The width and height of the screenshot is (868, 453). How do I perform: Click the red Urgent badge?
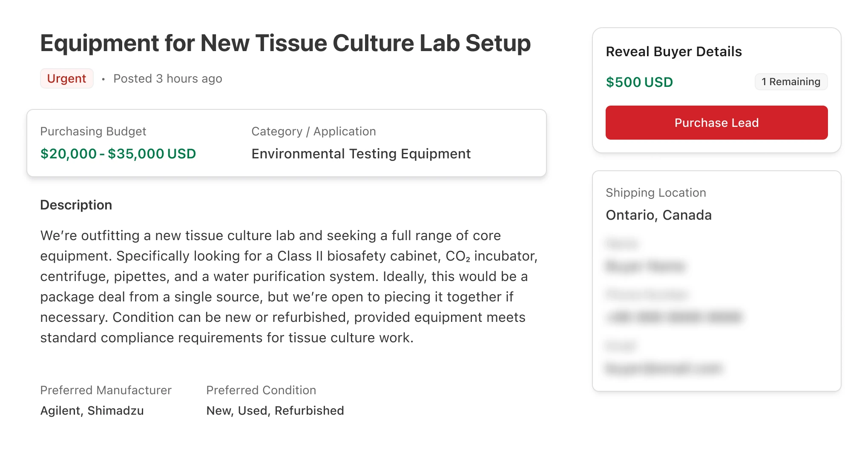66,79
